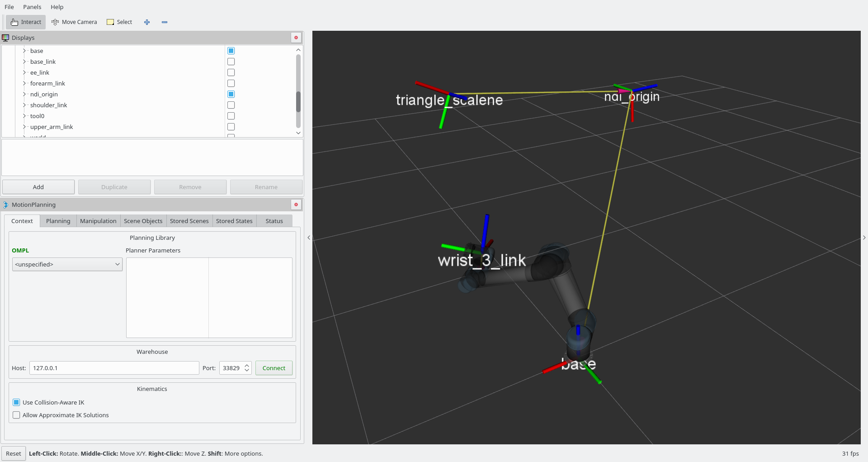Click the warehouse Host input field
868x462 pixels.
(x=114, y=368)
